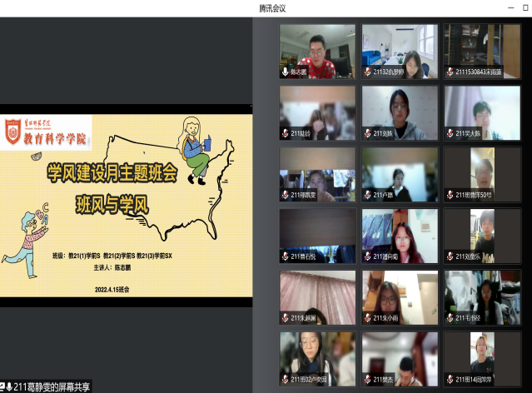The height and width of the screenshot is (393, 532).
Task: Click the 211葛静雯的屏幕共享 status label
Action: point(52,386)
